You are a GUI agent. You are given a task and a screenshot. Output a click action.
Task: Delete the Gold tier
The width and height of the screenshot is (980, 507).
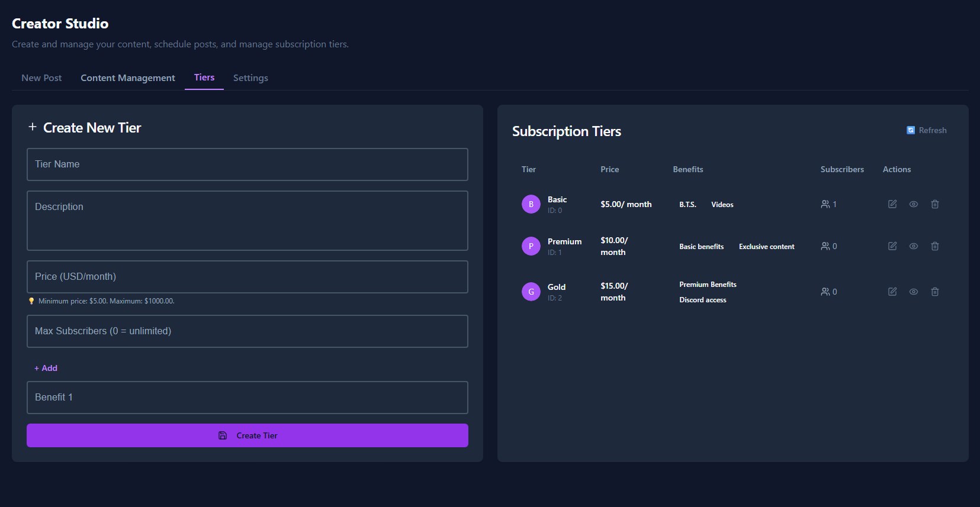(934, 292)
